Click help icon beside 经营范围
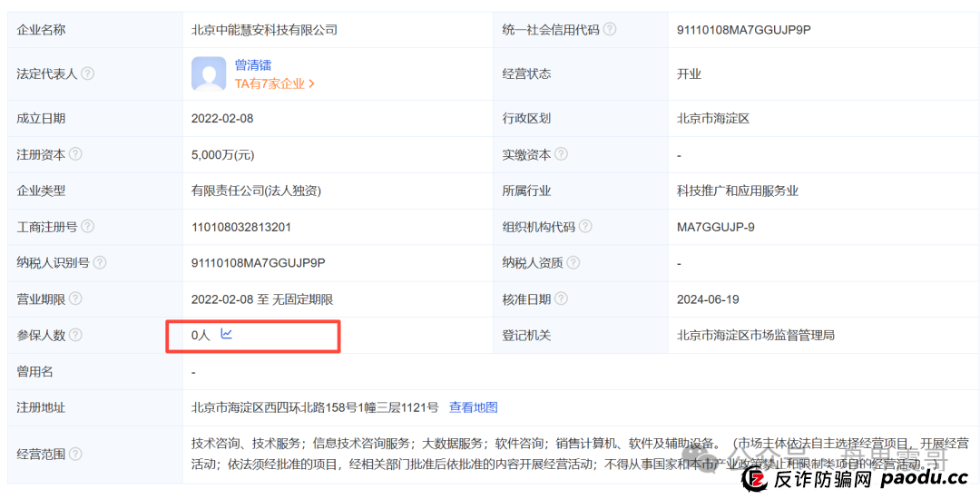The image size is (980, 499). click(x=75, y=454)
